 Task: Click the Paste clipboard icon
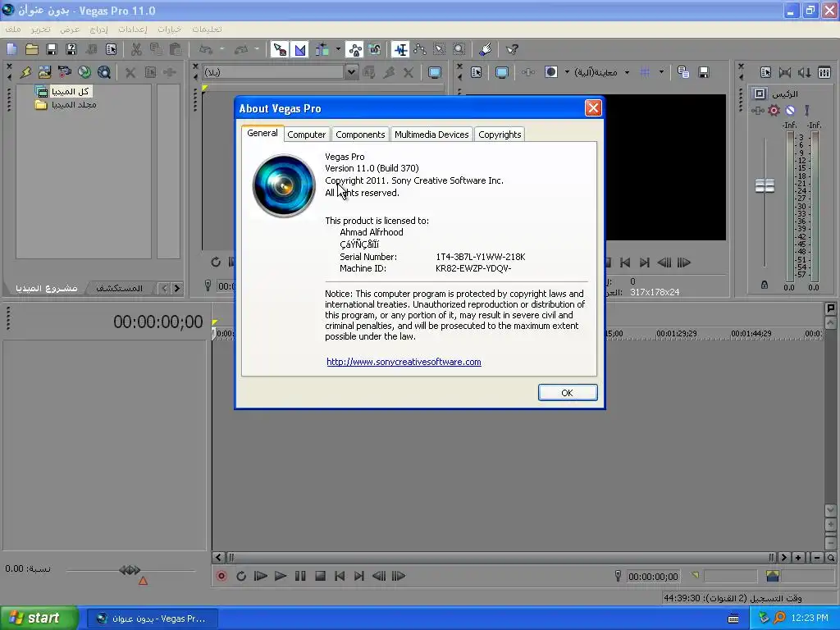(x=176, y=49)
